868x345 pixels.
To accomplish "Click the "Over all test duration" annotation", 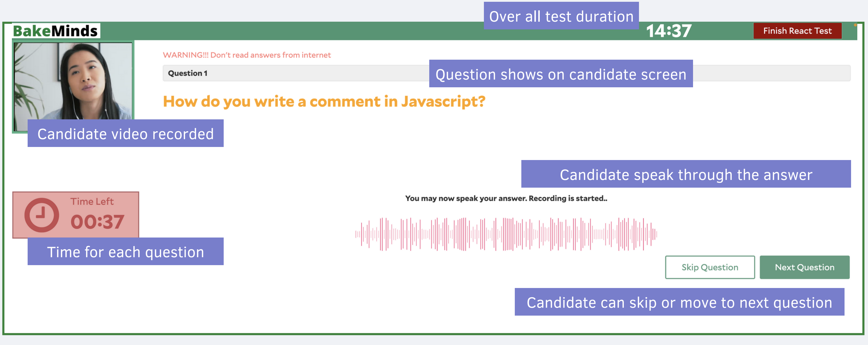I will [561, 16].
